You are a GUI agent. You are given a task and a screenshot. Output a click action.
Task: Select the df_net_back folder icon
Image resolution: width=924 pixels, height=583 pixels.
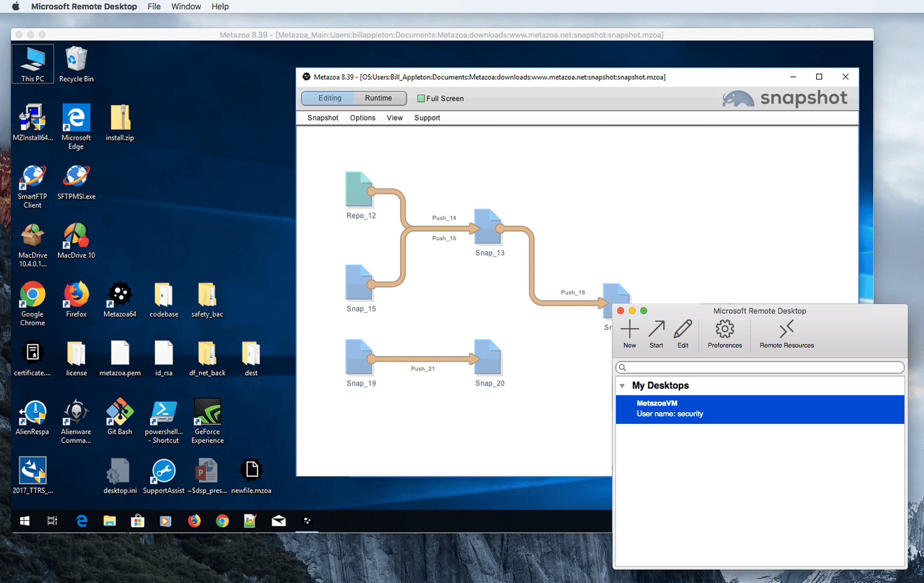click(x=207, y=358)
